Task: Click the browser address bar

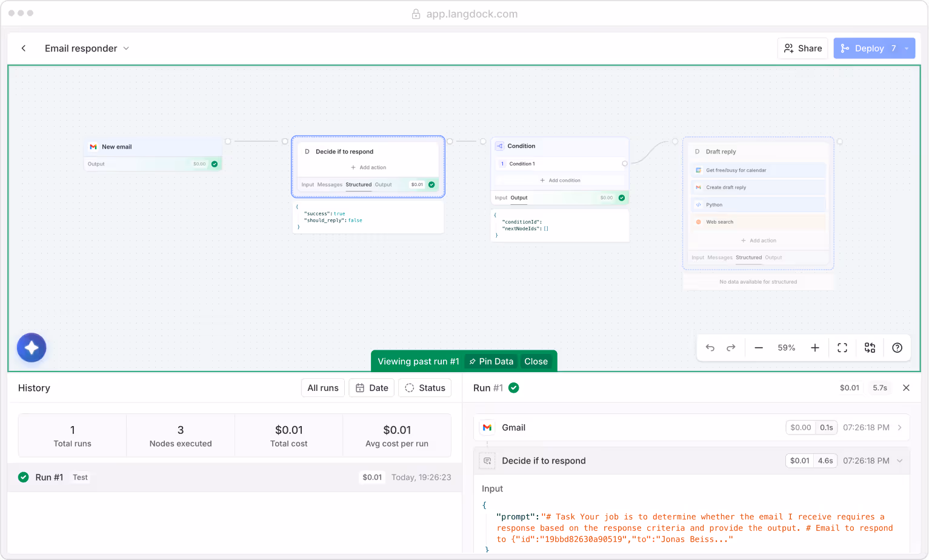Action: pyautogui.click(x=465, y=13)
